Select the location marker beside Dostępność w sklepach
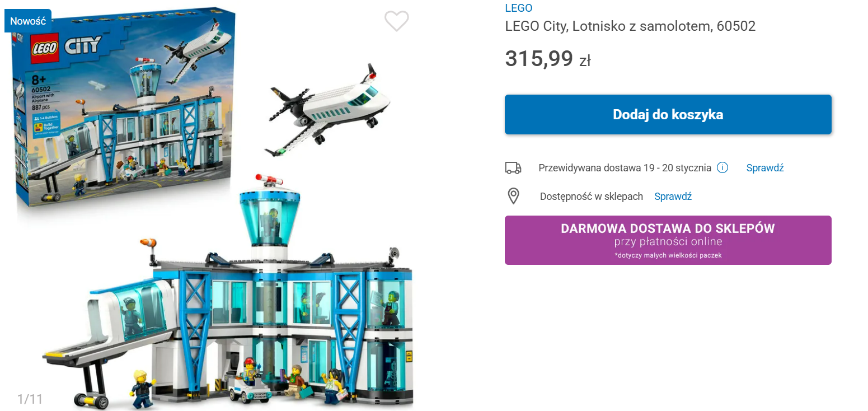 click(514, 196)
